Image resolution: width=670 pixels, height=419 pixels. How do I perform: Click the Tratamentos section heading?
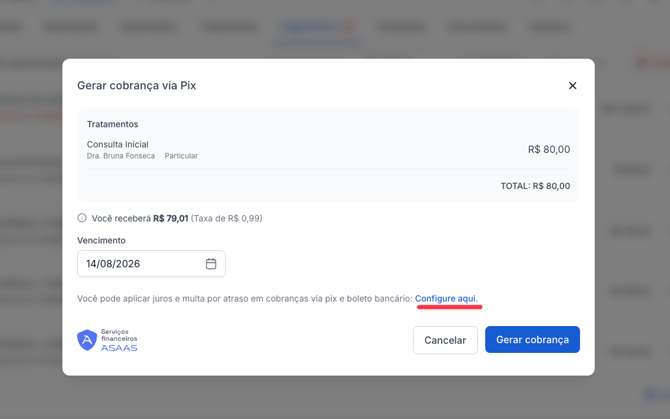point(112,124)
